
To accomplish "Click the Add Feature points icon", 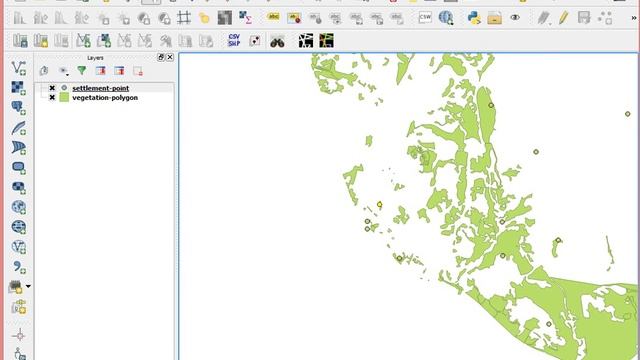I will [x=605, y=18].
